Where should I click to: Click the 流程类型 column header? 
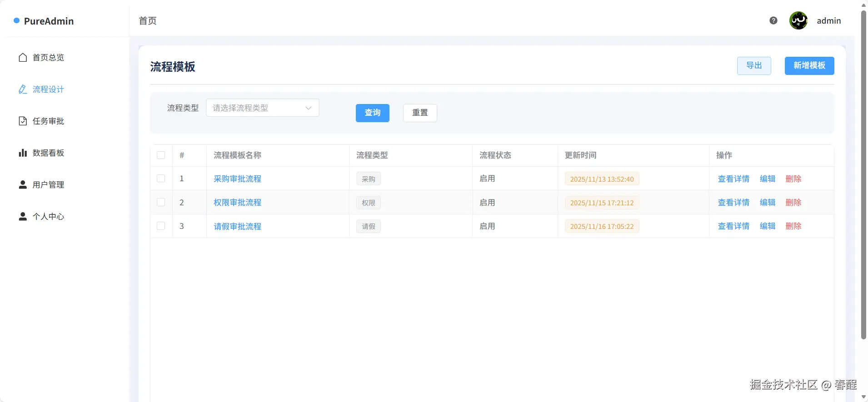point(372,155)
